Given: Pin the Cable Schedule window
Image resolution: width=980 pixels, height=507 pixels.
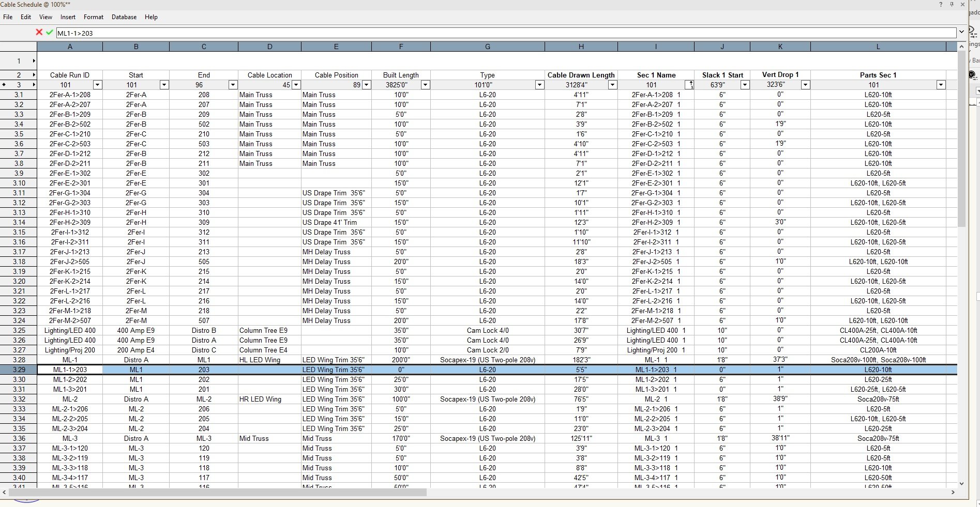Looking at the screenshot, I should [952, 5].
